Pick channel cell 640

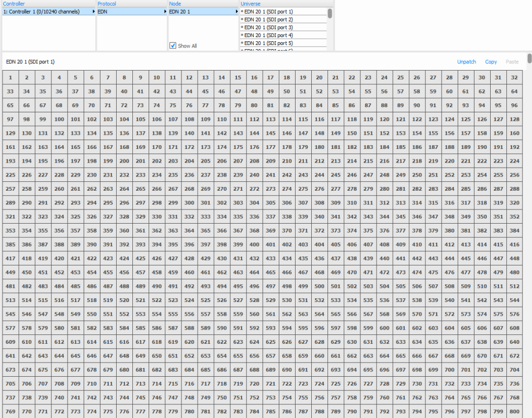tap(514, 342)
